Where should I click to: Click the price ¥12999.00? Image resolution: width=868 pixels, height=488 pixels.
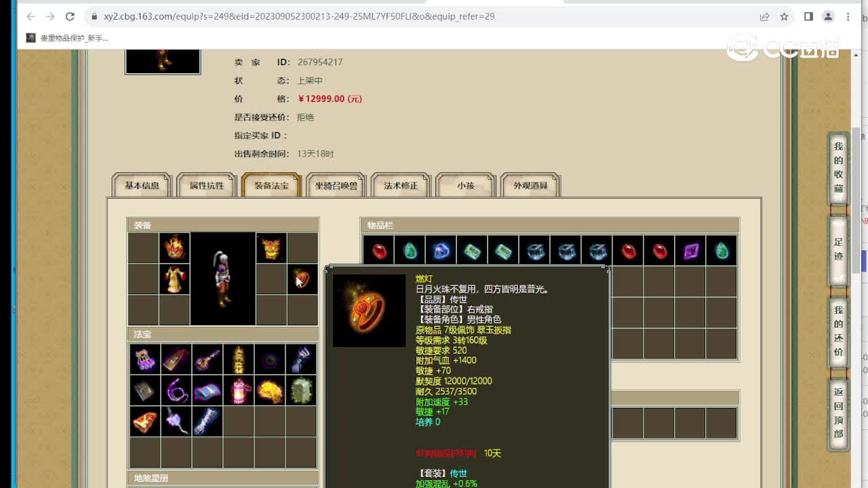pyautogui.click(x=330, y=98)
